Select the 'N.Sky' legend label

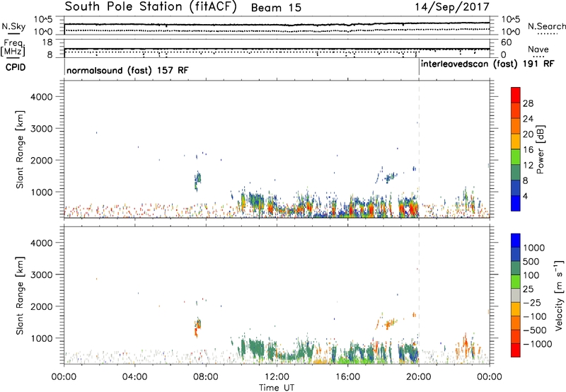[x=13, y=26]
